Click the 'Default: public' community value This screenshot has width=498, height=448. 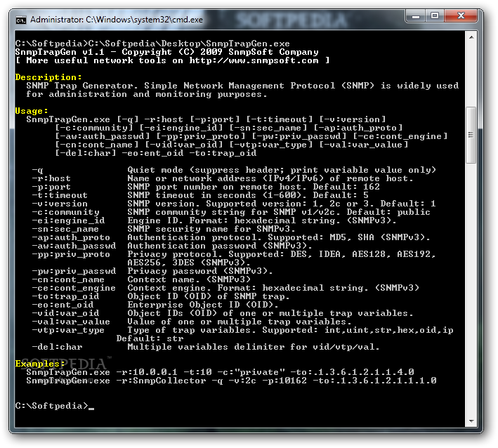(x=388, y=212)
